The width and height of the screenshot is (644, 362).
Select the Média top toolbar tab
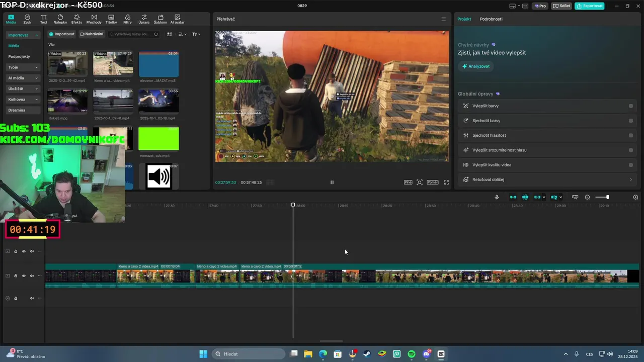(11, 19)
